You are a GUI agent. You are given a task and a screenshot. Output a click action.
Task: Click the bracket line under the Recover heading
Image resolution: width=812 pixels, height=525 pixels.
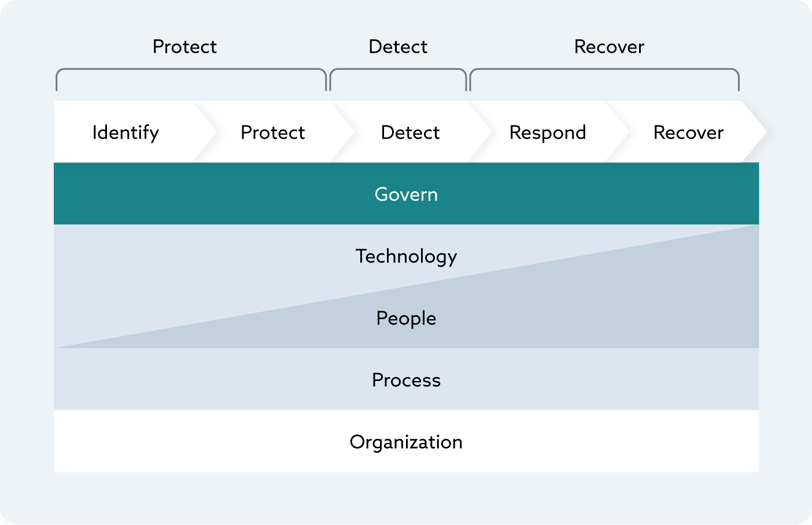tap(604, 69)
